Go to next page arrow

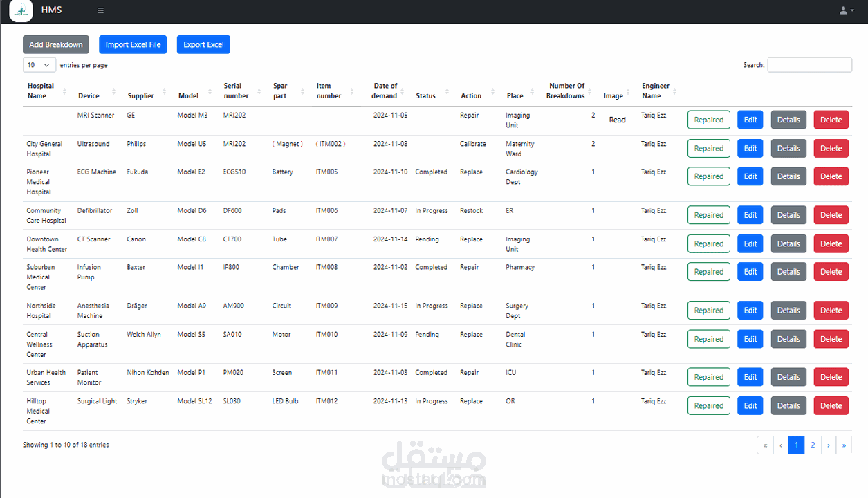pos(829,445)
